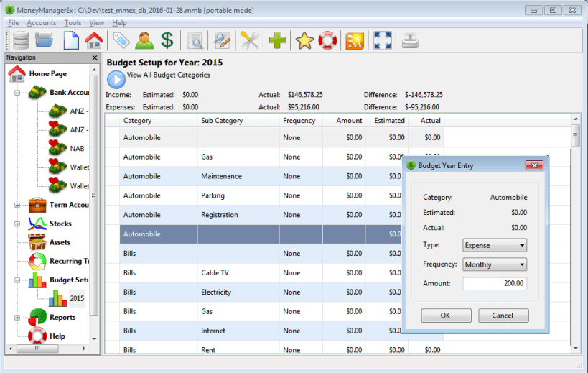
Task: Collapse the Bank Accounts tree node
Action: [16, 93]
